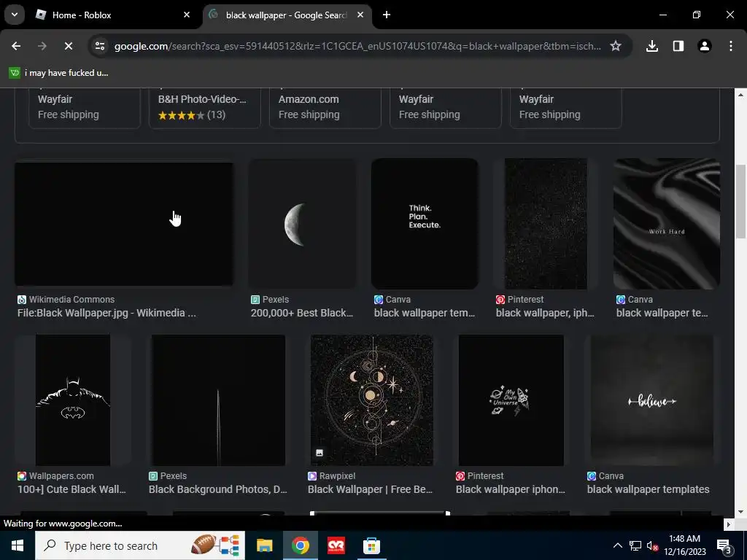Select the black wallpaper Google Search tab
Screen dimensions: 747x560
click(286, 15)
